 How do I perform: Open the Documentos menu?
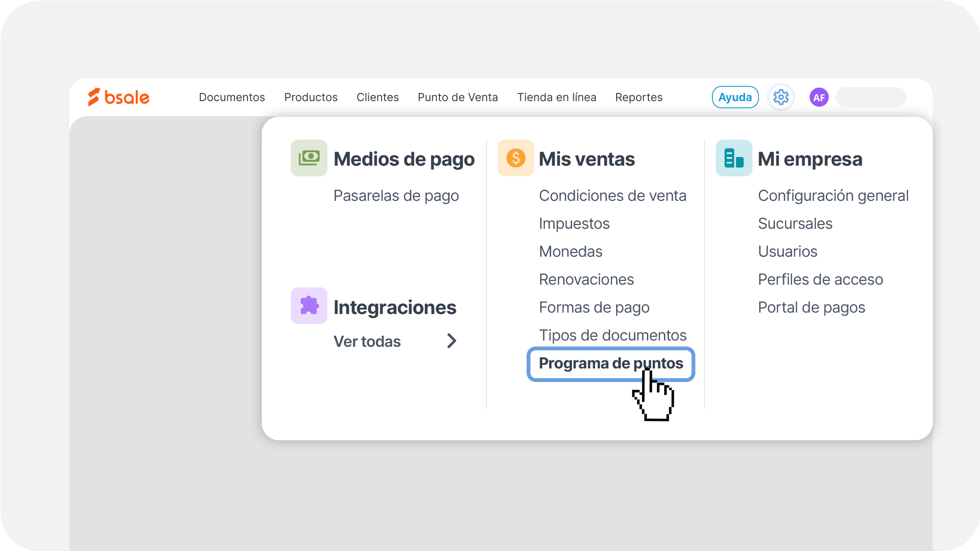(232, 97)
